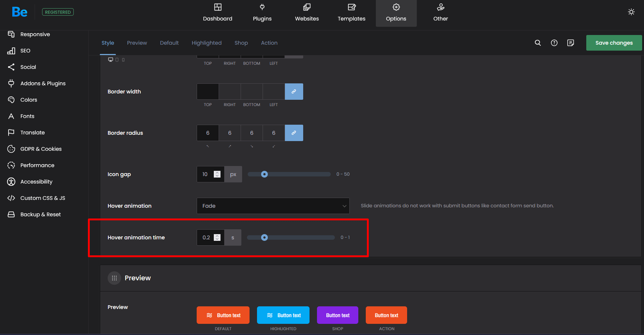Open the search magnifier icon
This screenshot has width=644, height=335.
coord(538,43)
